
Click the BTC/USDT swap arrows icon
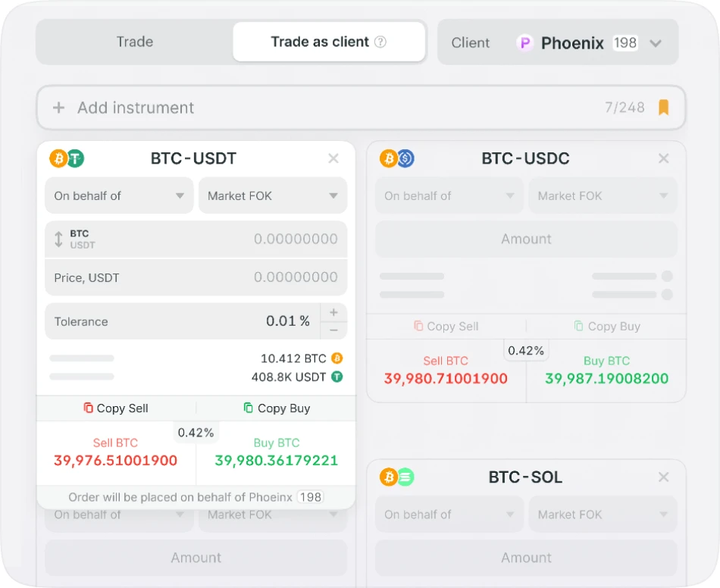(x=58, y=239)
